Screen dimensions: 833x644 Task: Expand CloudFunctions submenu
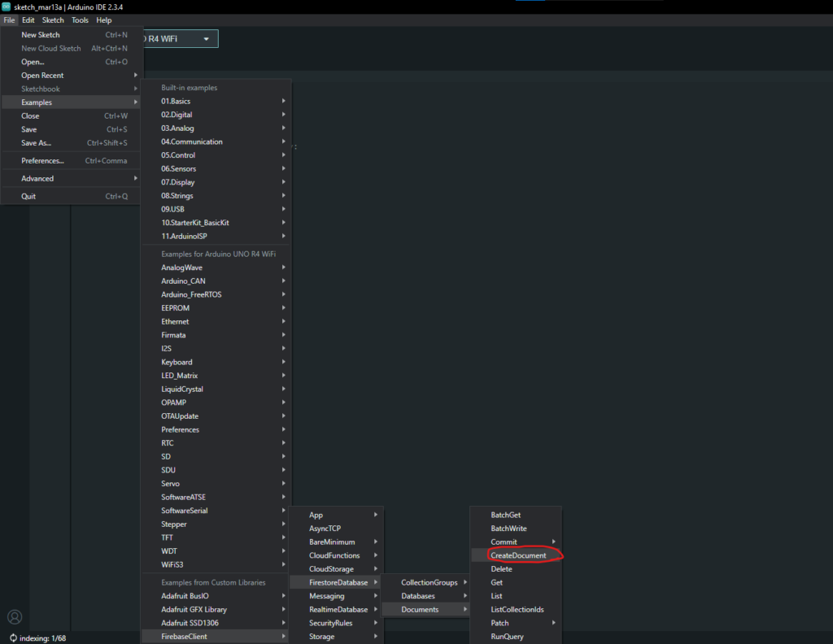coord(336,556)
